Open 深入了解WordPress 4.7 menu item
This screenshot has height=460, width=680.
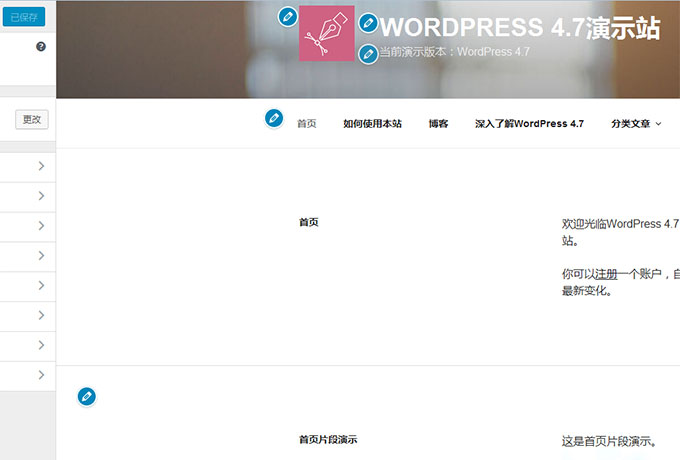tap(529, 124)
